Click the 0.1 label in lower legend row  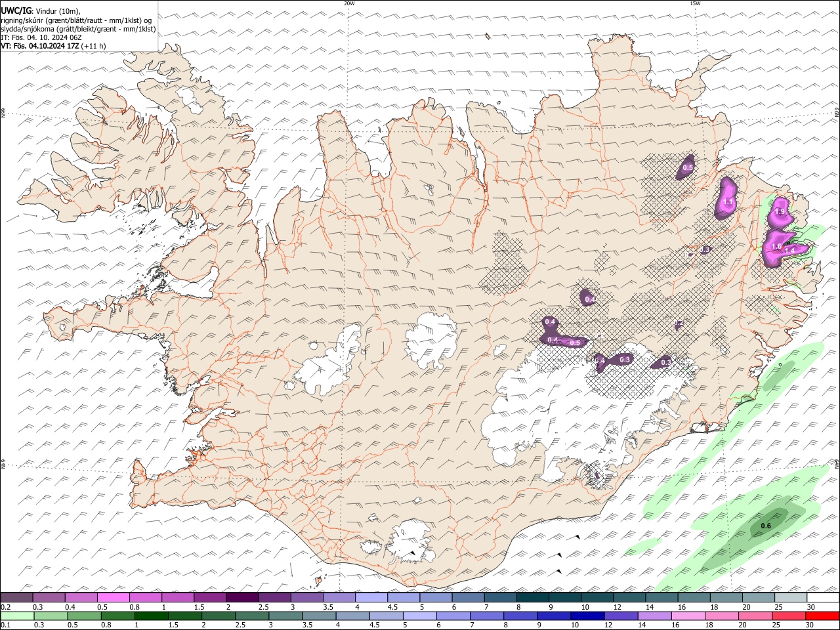tap(5, 625)
